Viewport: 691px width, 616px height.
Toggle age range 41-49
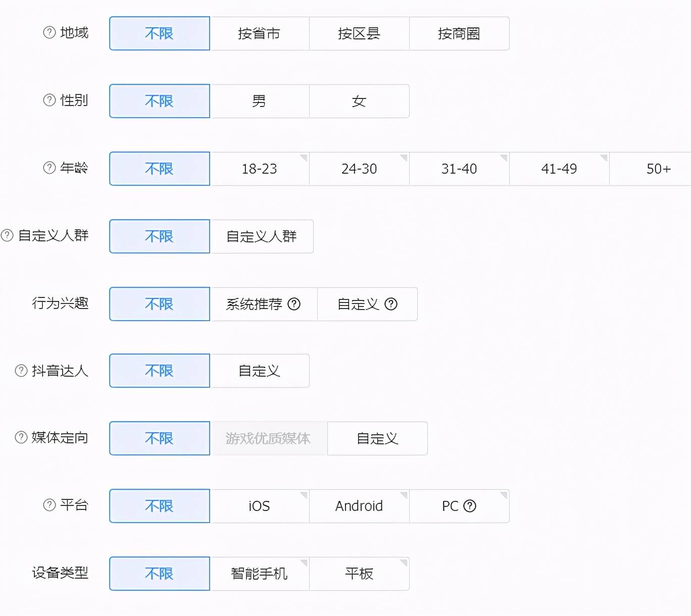[559, 169]
